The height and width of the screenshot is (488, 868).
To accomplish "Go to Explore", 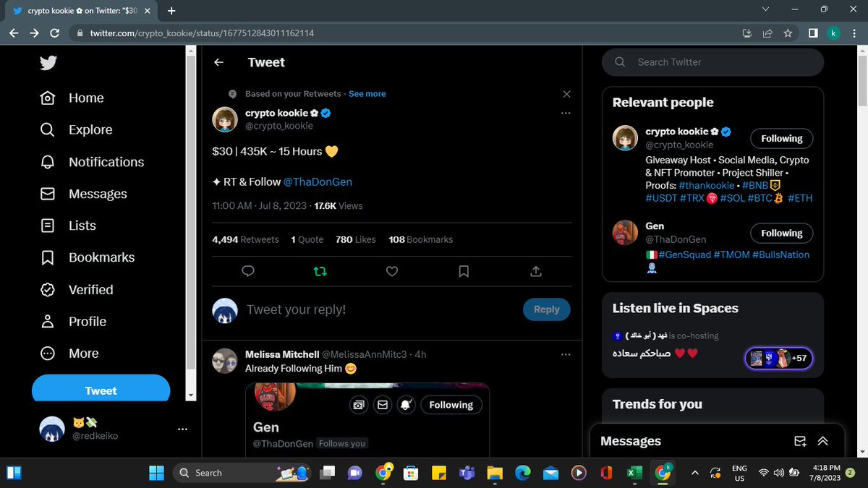I will (x=76, y=129).
